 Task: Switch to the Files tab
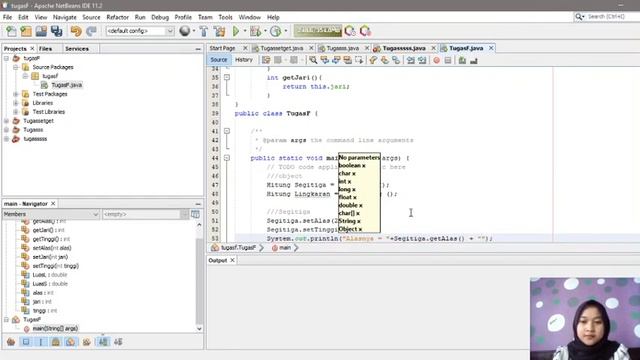click(45, 49)
